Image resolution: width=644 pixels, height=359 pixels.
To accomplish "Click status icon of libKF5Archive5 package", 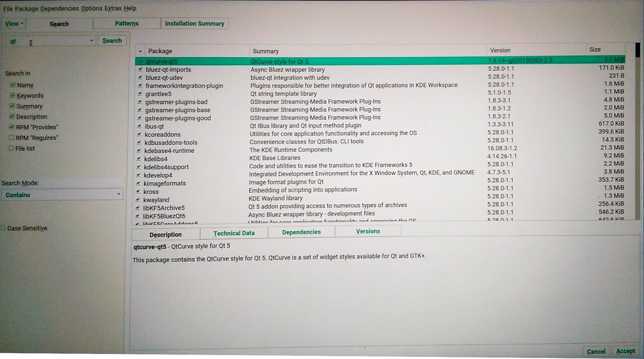I will [138, 208].
